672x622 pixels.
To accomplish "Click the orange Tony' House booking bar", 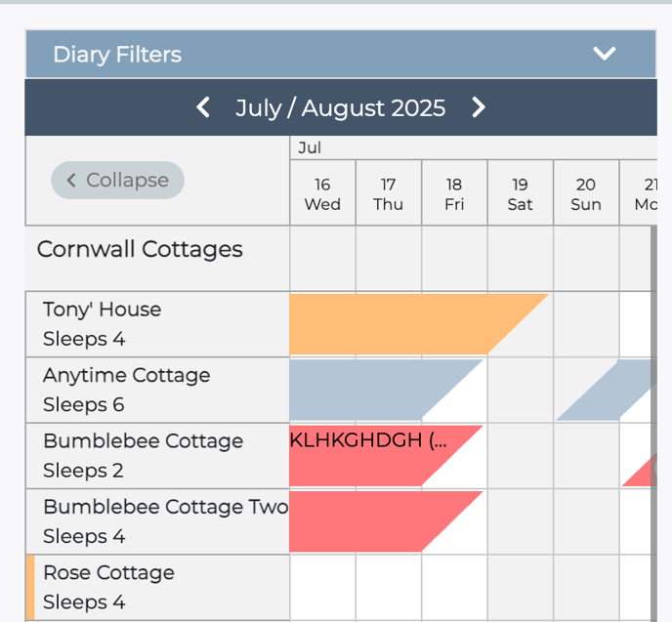I will (391, 323).
